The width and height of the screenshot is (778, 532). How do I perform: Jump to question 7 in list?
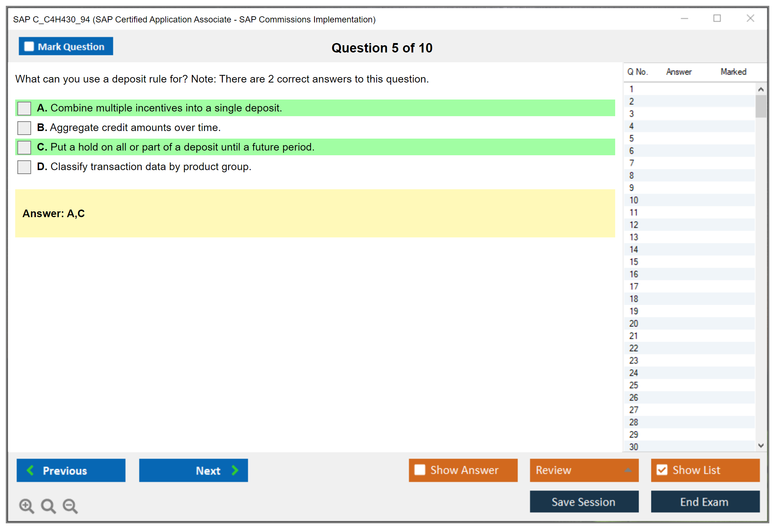pyautogui.click(x=631, y=163)
